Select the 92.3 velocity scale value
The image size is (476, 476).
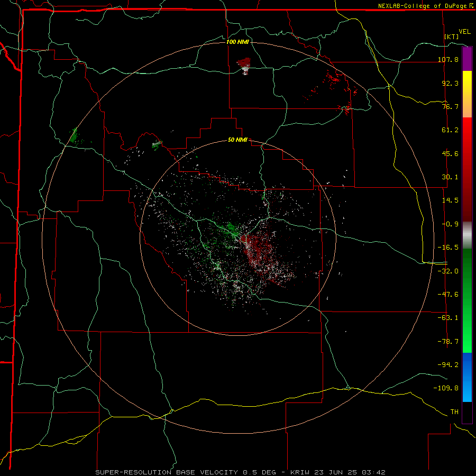point(450,83)
